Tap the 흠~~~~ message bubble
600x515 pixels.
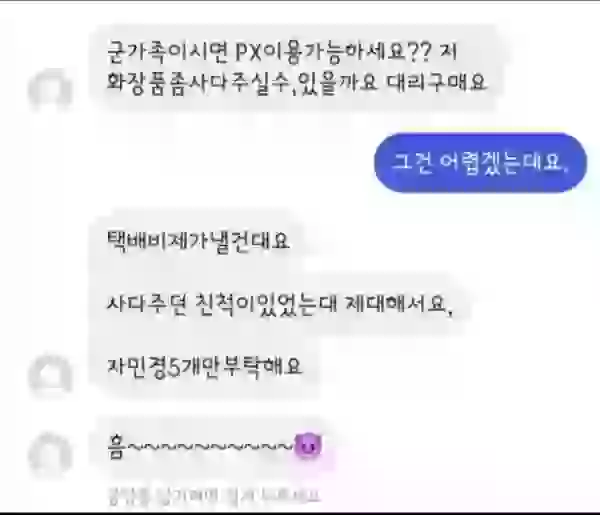point(212,448)
